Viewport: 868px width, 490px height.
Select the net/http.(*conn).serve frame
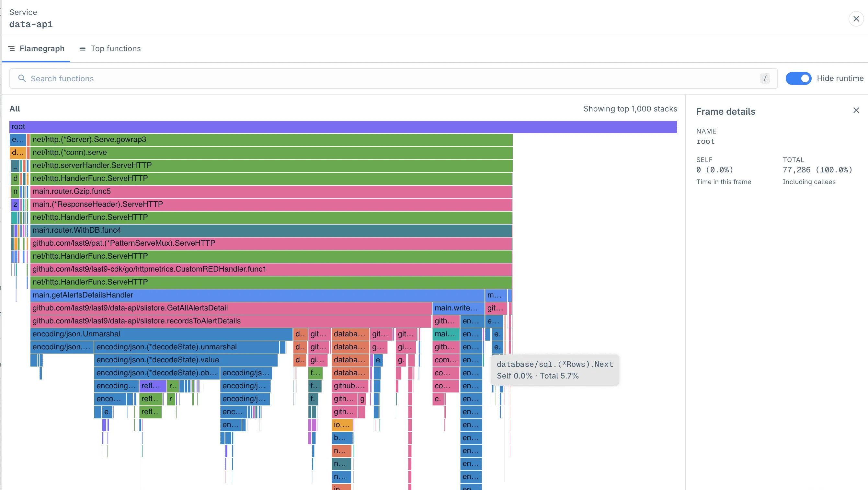pos(272,152)
